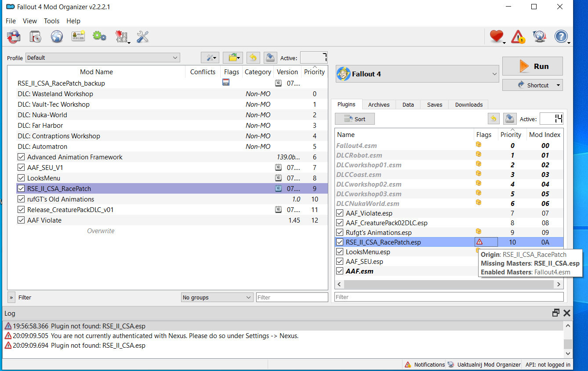This screenshot has width=588, height=371.
Task: Open the mod list tools dropdown button
Action: tap(210, 58)
